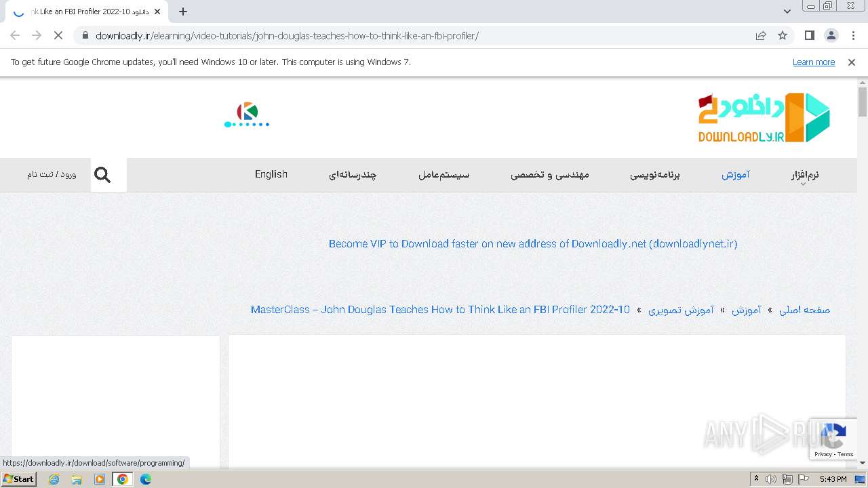Open the Chrome three-dot menu
Image resolution: width=868 pixels, height=488 pixels.
[x=853, y=35]
